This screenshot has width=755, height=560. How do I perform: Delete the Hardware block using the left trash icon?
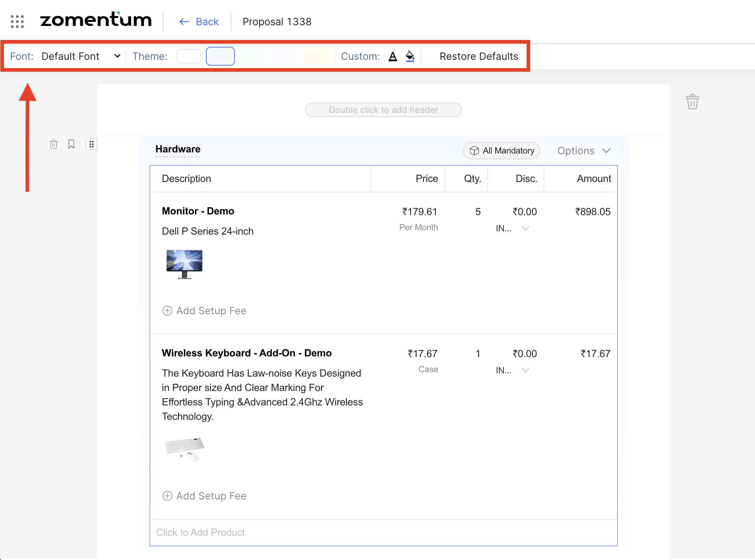(x=54, y=145)
